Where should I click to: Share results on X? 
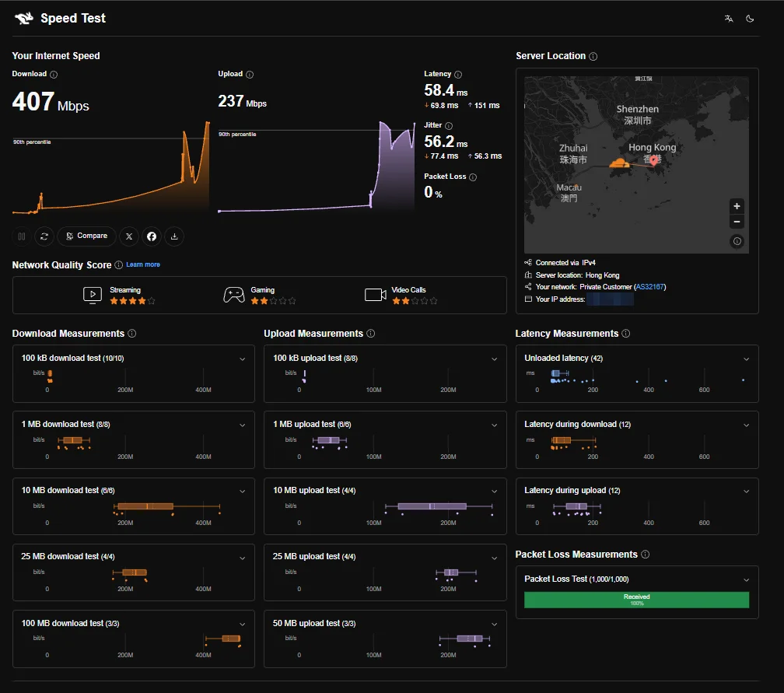pos(129,236)
